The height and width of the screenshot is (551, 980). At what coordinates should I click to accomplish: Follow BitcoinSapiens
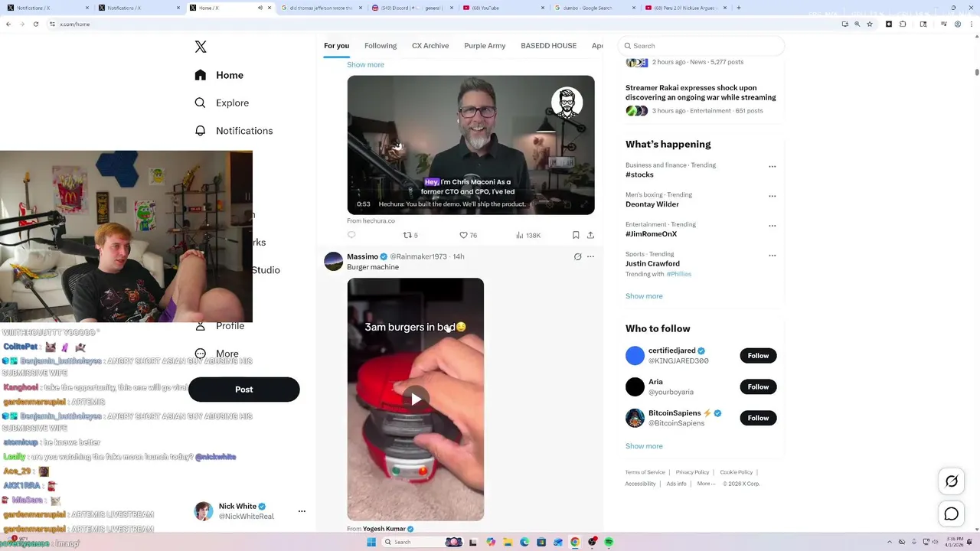pos(758,418)
